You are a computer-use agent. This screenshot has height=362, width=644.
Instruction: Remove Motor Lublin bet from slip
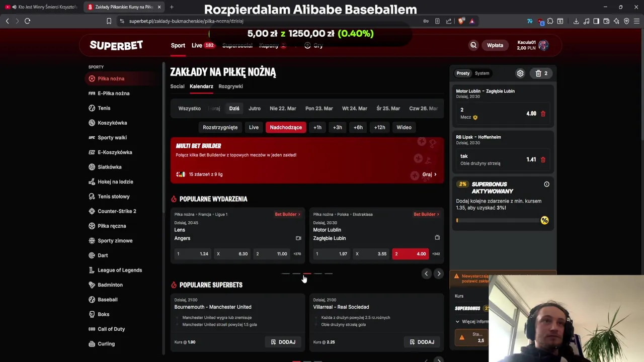[x=543, y=114]
